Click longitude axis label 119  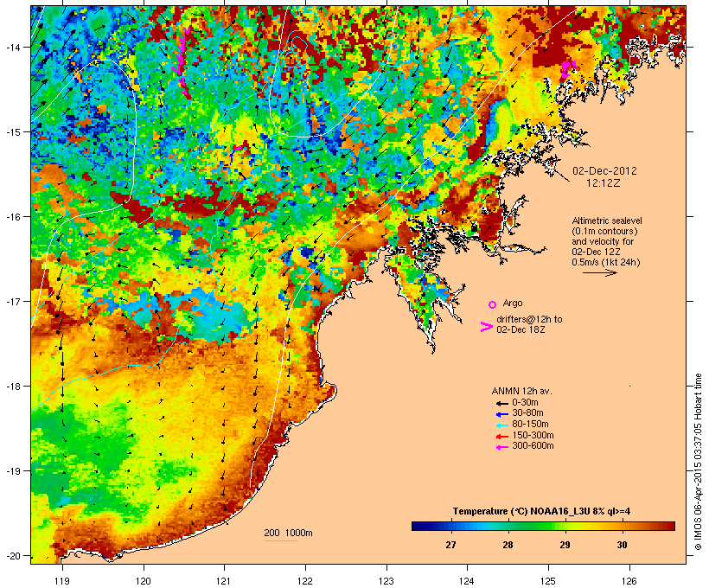pos(62,581)
